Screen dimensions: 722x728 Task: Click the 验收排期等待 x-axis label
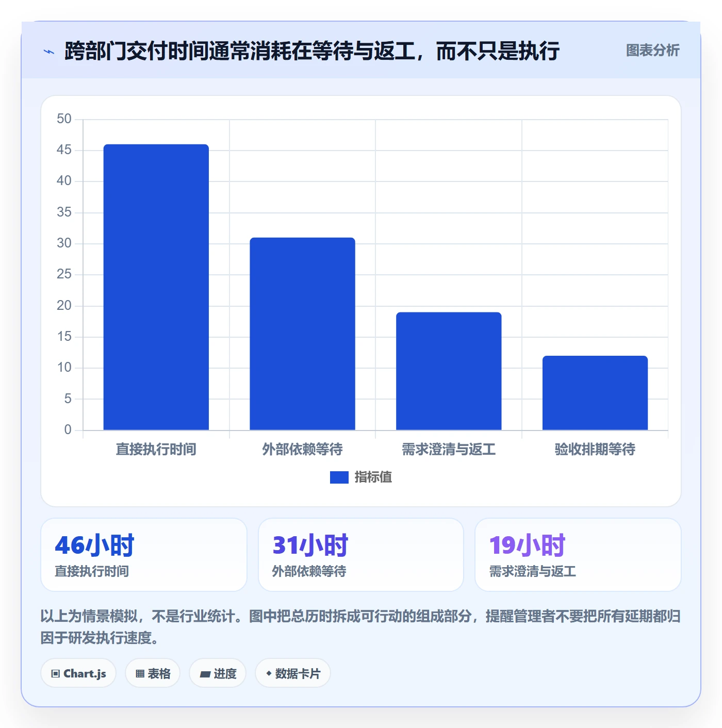595,450
